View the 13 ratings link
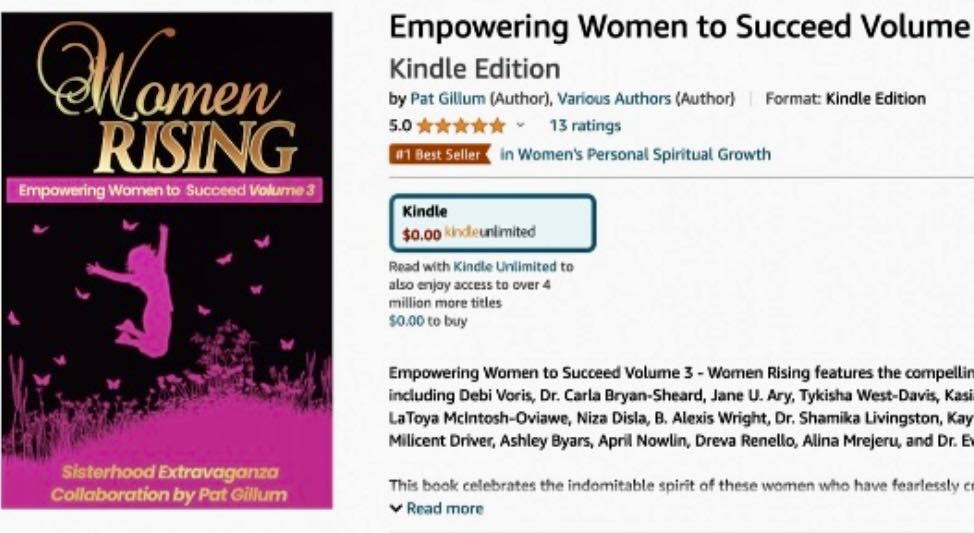 tap(585, 126)
